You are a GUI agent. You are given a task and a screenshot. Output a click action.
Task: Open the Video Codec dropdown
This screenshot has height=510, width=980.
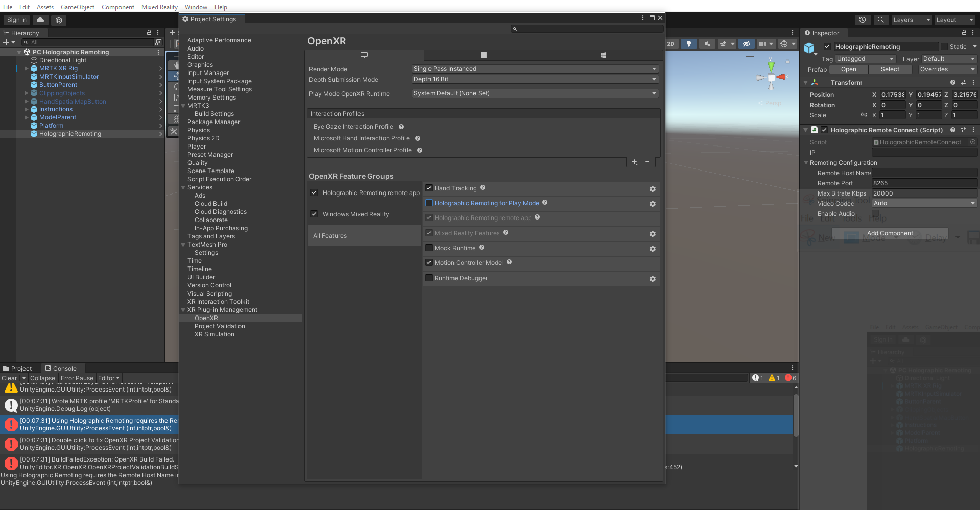[924, 203]
